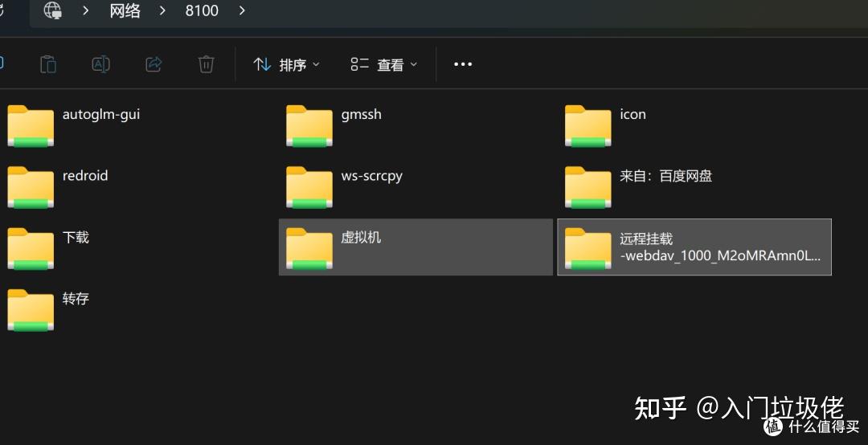Click the Rename toolbar icon
The image size is (868, 445).
(100, 64)
